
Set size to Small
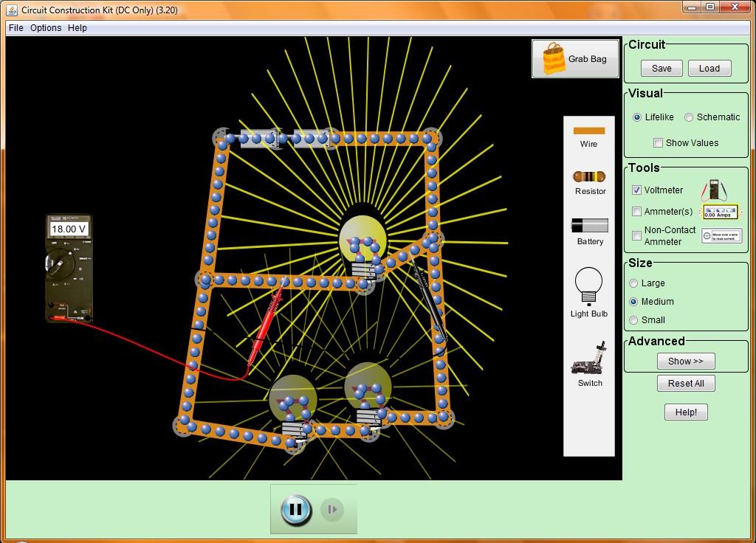point(633,320)
